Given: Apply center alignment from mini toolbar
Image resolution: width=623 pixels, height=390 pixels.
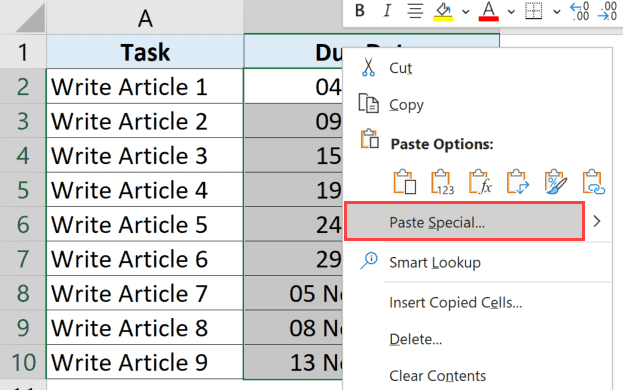Looking at the screenshot, I should [x=415, y=11].
